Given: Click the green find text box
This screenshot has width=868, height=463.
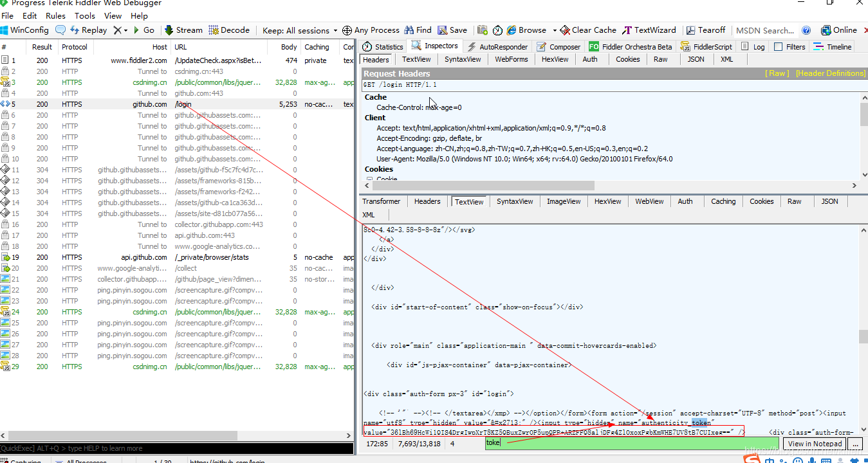Looking at the screenshot, I should (633, 443).
